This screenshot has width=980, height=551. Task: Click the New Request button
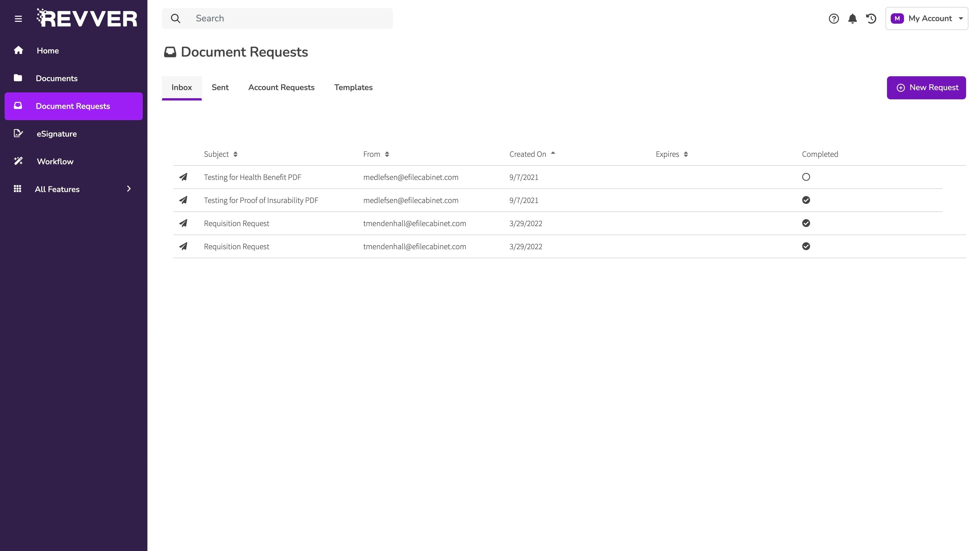(926, 88)
